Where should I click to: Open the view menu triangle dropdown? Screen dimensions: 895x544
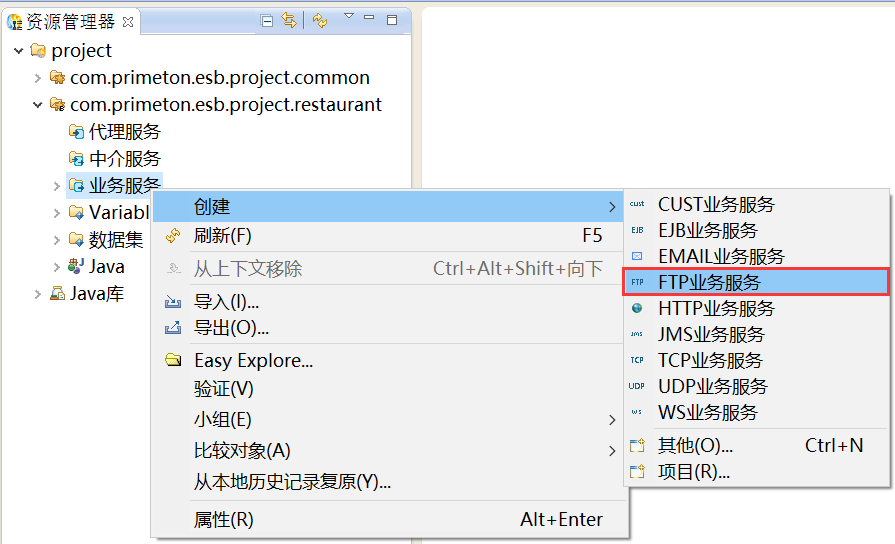[x=349, y=17]
